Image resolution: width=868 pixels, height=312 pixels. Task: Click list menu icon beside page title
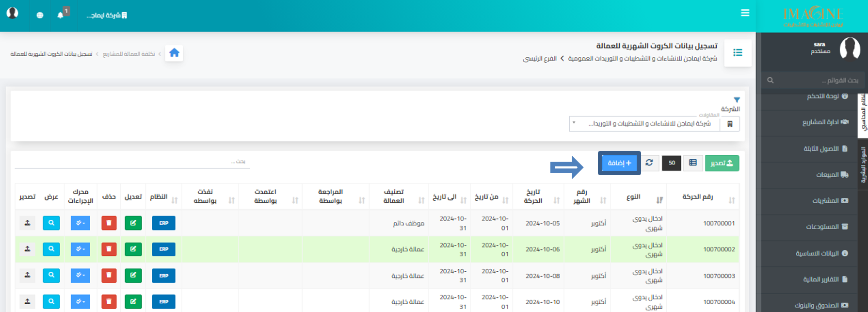pyautogui.click(x=738, y=53)
